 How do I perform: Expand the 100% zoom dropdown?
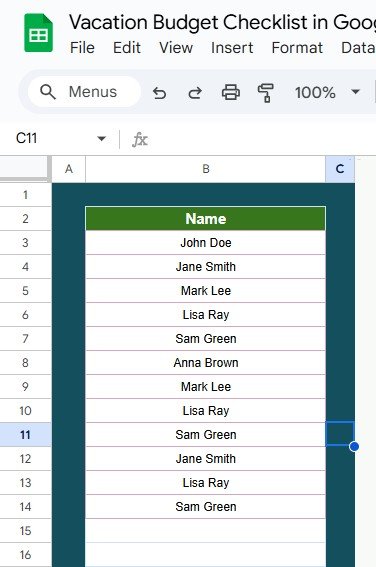pos(355,92)
